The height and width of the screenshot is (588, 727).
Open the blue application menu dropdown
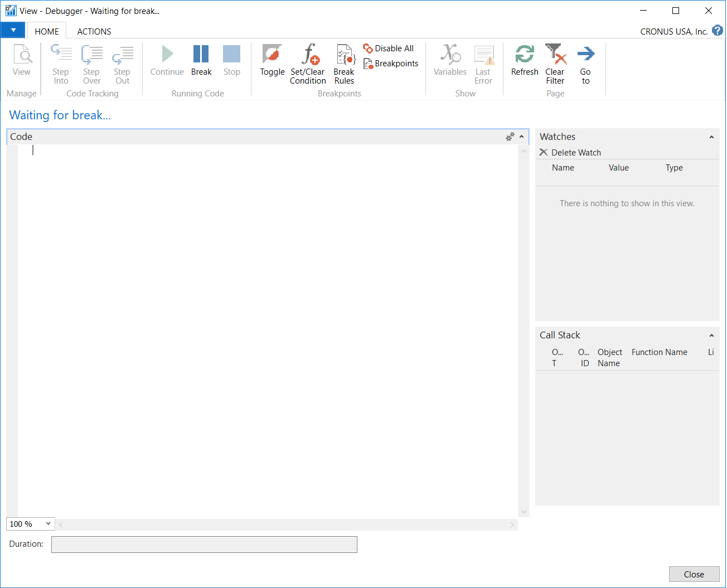click(13, 30)
